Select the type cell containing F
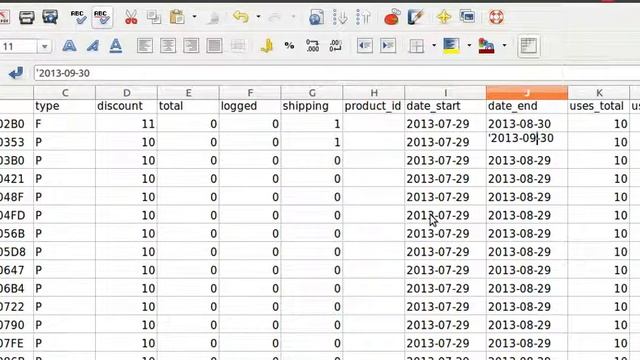Screen dimensions: 640x360 click(x=64, y=124)
